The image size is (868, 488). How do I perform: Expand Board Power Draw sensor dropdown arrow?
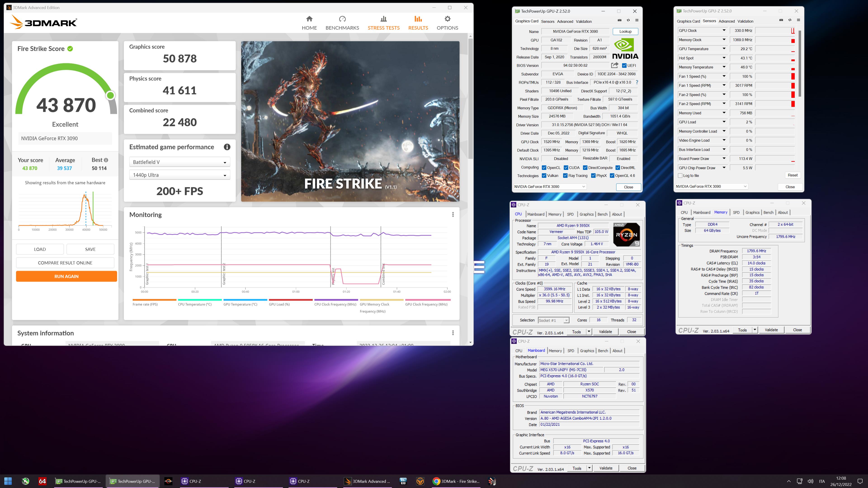(724, 159)
